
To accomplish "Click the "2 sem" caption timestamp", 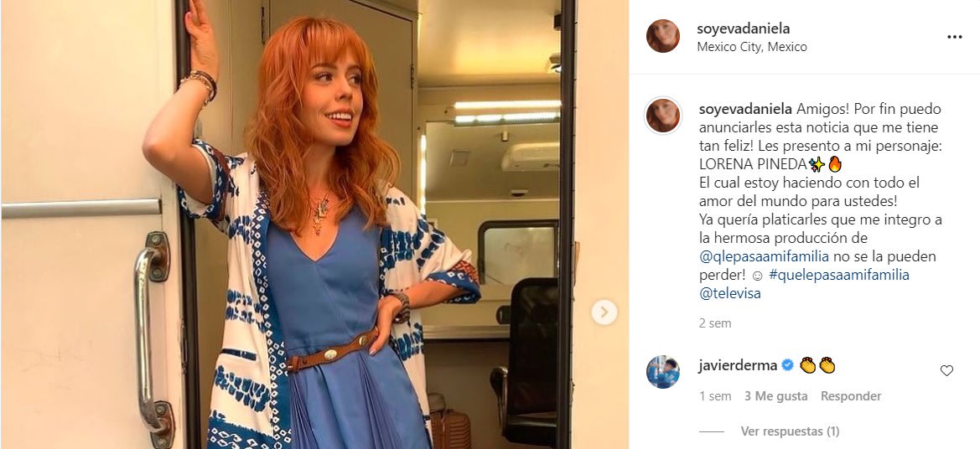I will pos(714,323).
